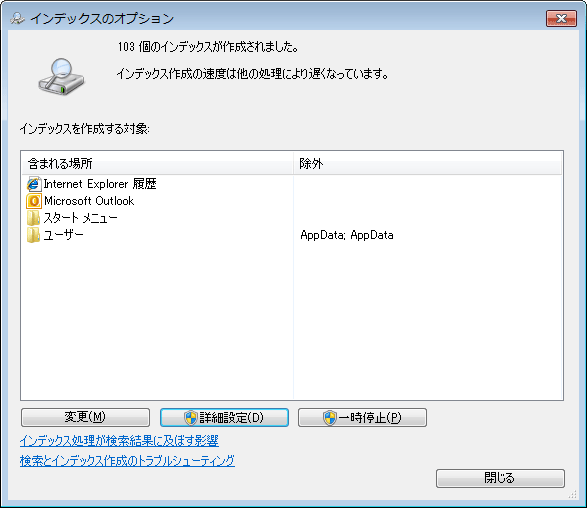Click the magnifier drive icon at top
This screenshot has height=508, width=587.
pyautogui.click(x=61, y=76)
